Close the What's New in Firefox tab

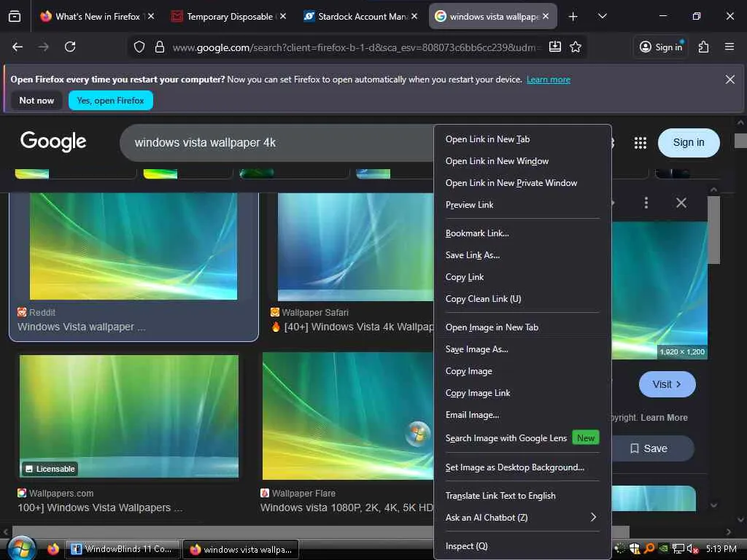tap(150, 16)
